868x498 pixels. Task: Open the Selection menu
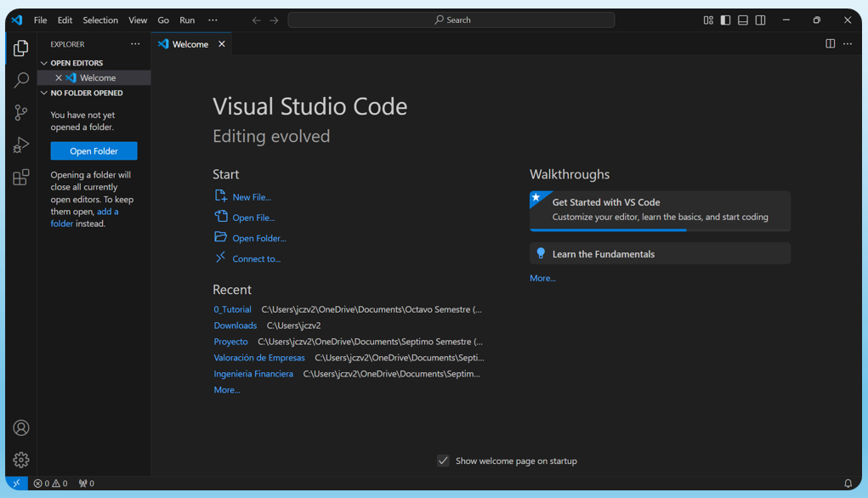click(100, 20)
